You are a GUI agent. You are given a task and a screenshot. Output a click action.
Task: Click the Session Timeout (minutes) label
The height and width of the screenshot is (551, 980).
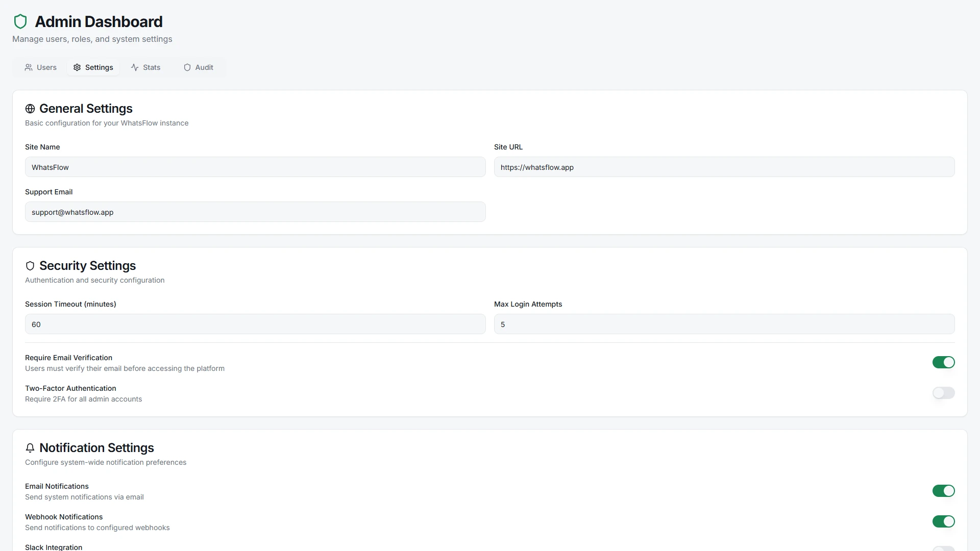tap(70, 304)
